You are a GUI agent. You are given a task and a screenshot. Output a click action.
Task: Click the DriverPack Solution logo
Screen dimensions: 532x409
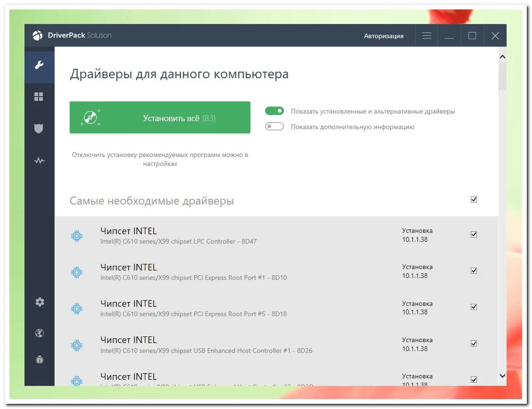[x=72, y=35]
